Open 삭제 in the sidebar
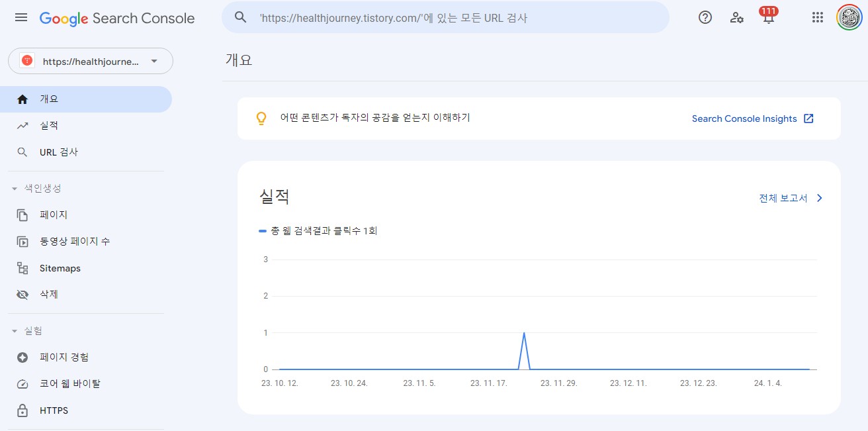 86,295
